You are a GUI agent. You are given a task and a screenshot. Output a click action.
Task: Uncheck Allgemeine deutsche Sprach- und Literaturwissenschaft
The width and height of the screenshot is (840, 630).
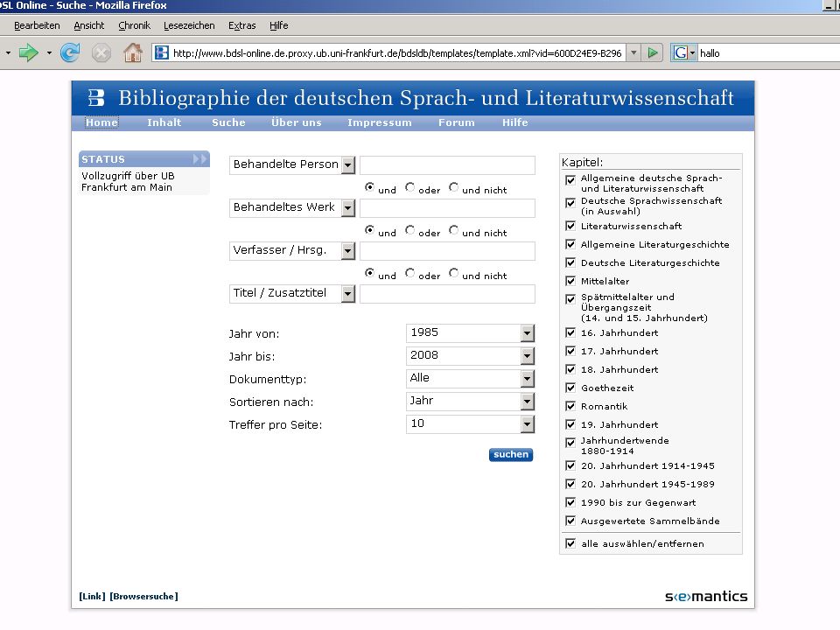570,180
